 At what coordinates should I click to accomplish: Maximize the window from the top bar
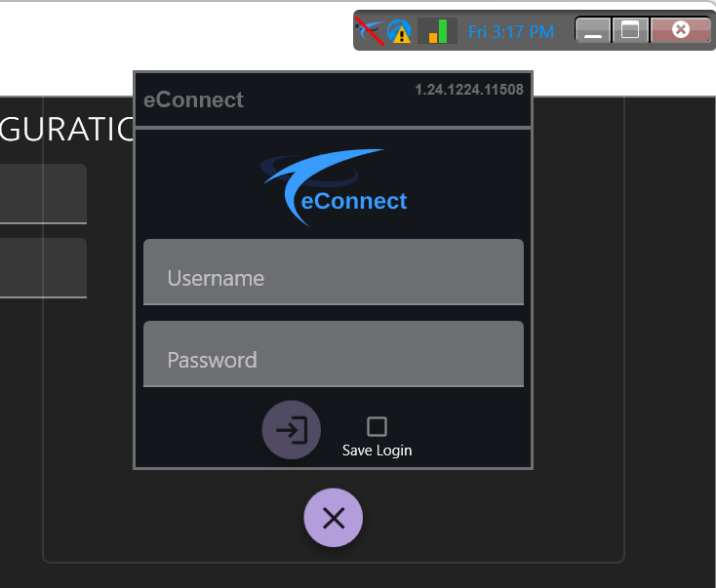coord(630,31)
